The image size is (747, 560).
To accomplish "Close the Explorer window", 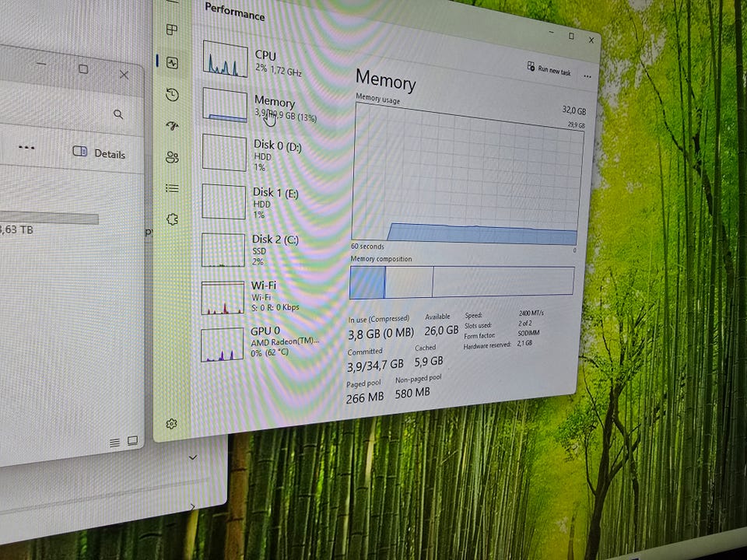I will coord(124,75).
